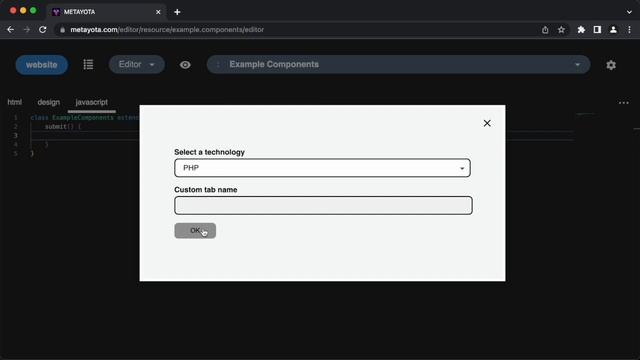
Task: Reload the current page
Action: (42, 30)
